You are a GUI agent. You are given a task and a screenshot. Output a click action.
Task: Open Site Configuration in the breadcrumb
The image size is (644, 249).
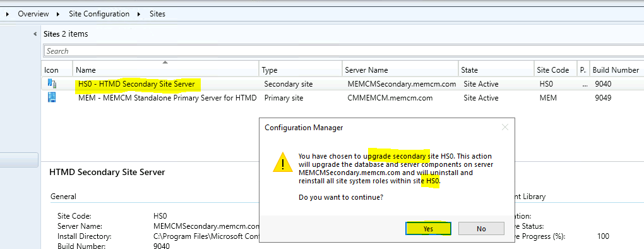coord(99,14)
